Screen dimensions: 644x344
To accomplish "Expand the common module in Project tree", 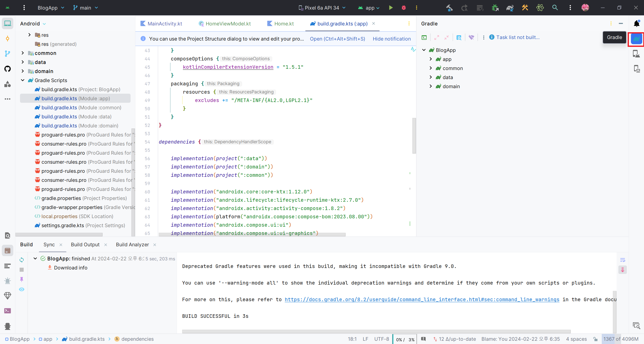I will point(23,53).
